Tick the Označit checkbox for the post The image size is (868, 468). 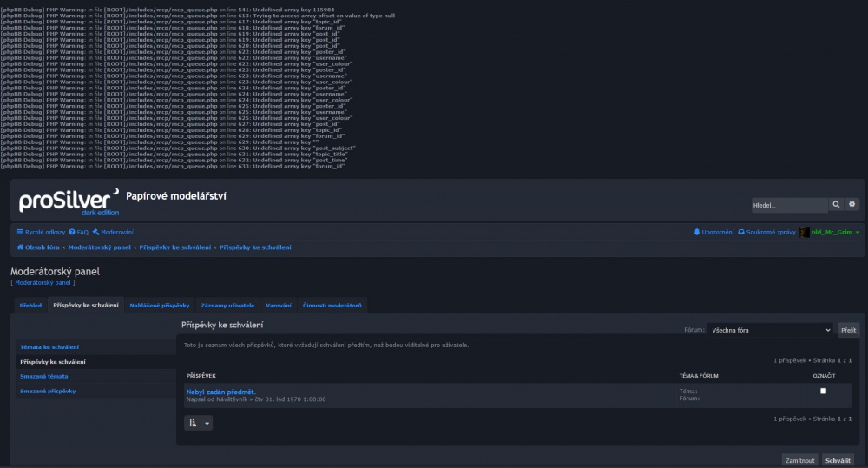pyautogui.click(x=823, y=391)
